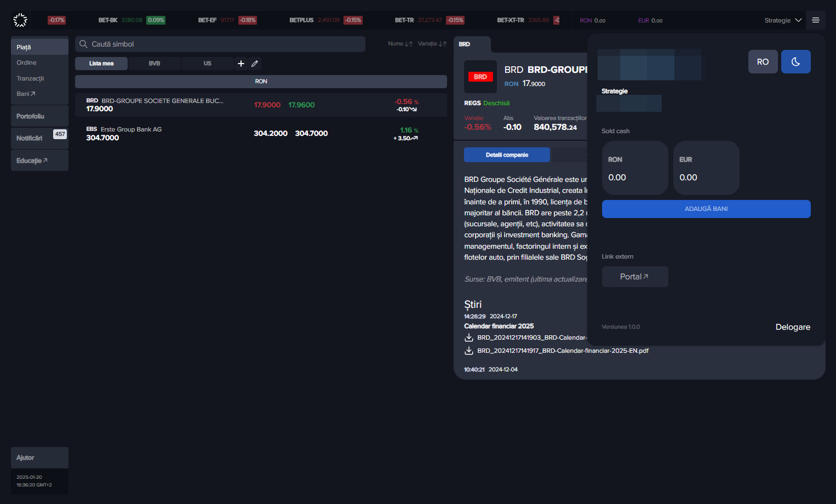Open the Lista mea tab

101,64
